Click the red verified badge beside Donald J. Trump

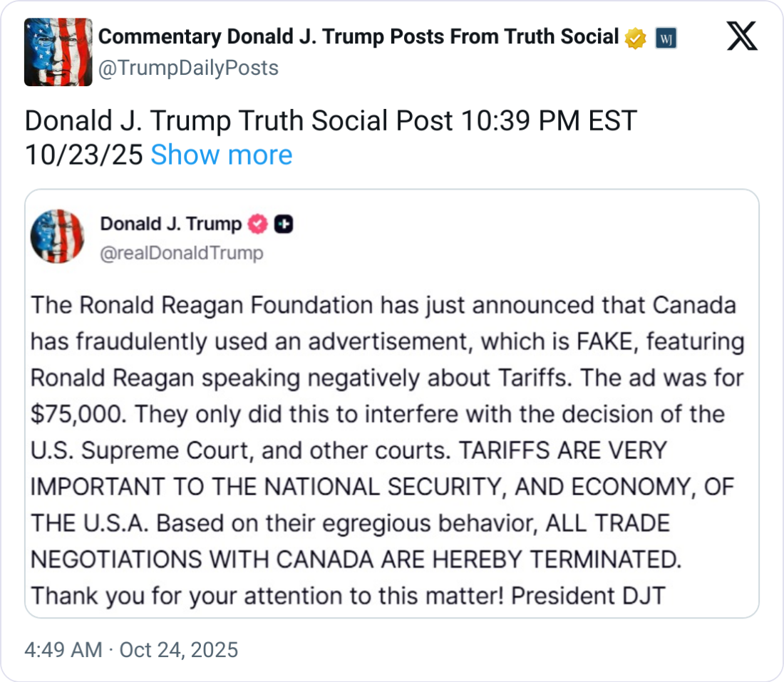(x=257, y=224)
